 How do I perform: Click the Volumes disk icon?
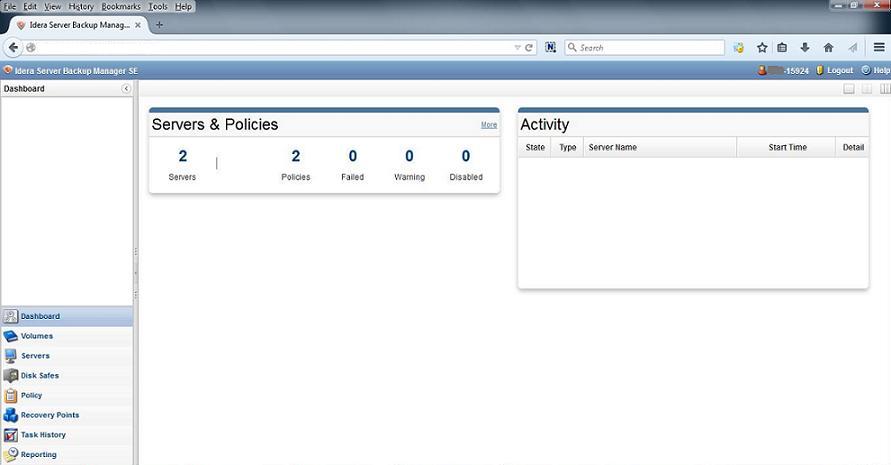(10, 336)
